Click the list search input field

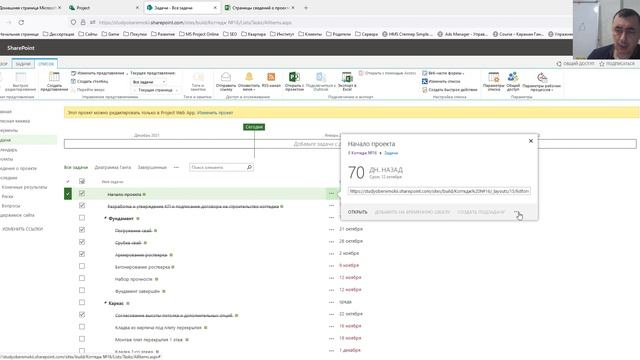point(218,167)
